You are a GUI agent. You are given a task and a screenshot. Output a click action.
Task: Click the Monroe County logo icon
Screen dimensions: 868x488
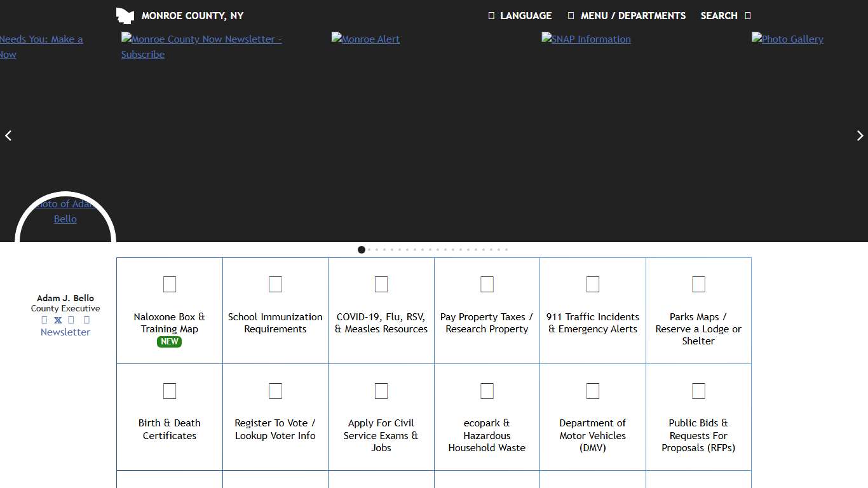pyautogui.click(x=125, y=16)
